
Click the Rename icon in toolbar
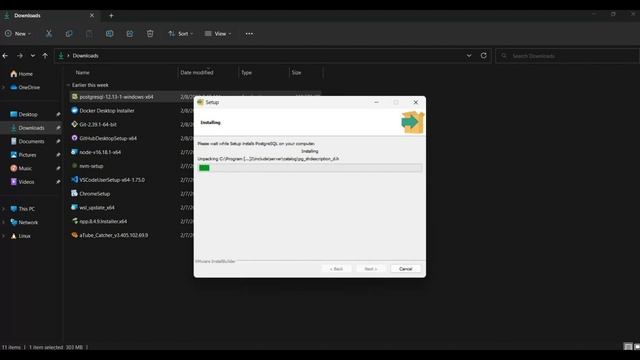pos(109,34)
